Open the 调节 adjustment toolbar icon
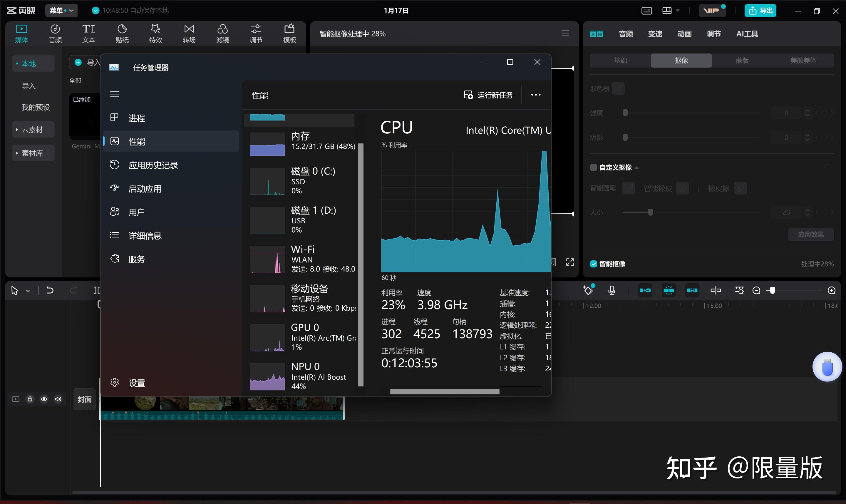 coord(256,34)
